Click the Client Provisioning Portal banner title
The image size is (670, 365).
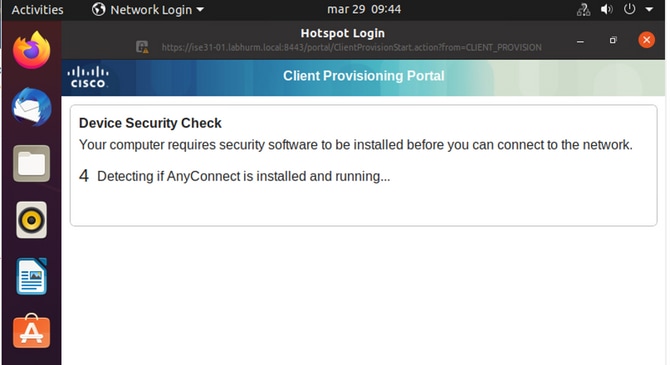[x=364, y=76]
